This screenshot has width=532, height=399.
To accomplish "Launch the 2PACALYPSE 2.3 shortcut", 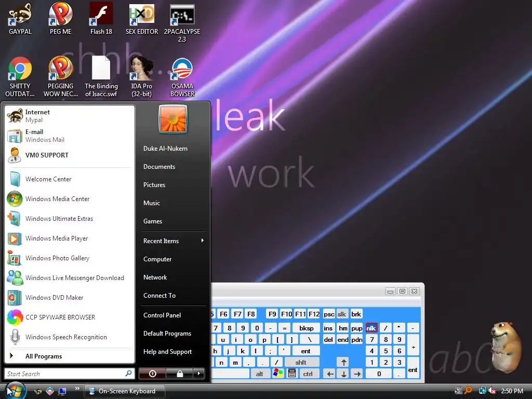I will click(x=182, y=23).
